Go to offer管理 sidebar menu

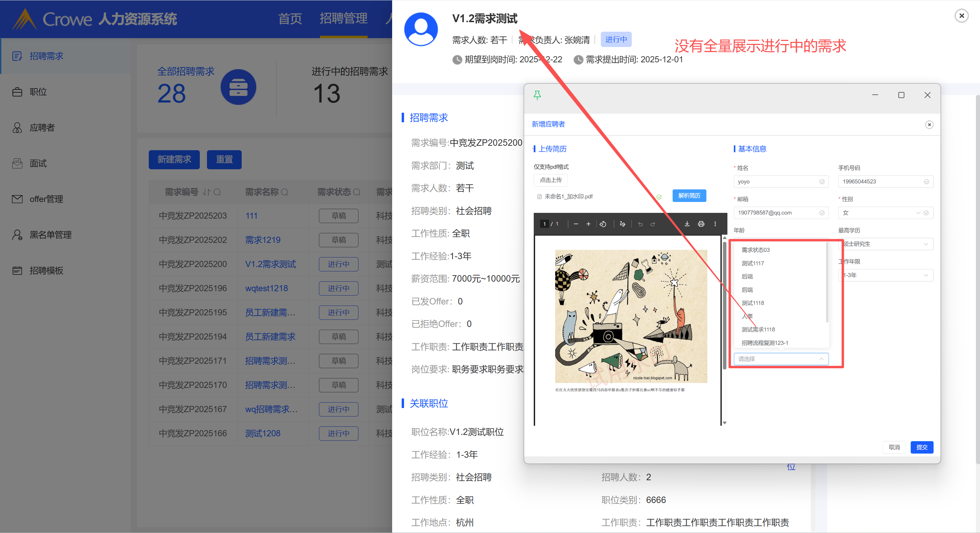(46, 199)
